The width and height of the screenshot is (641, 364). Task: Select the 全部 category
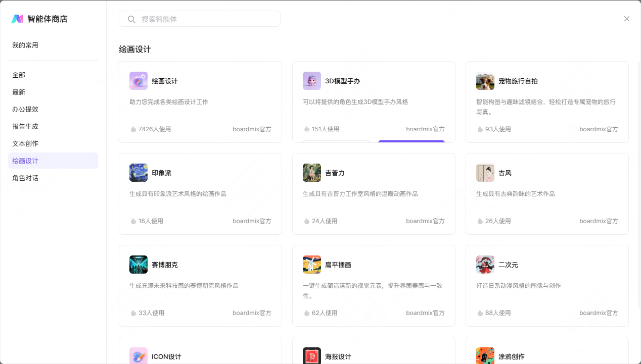tap(53, 75)
